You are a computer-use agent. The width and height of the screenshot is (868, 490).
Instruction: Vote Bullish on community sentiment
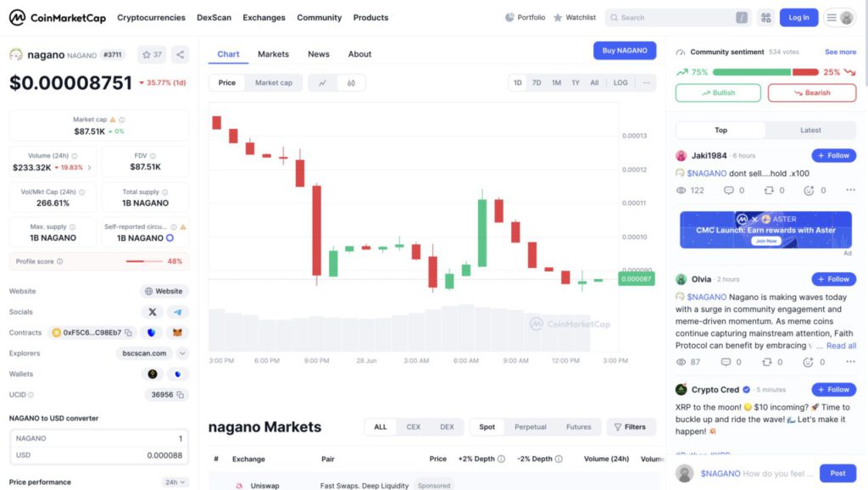pyautogui.click(x=718, y=93)
